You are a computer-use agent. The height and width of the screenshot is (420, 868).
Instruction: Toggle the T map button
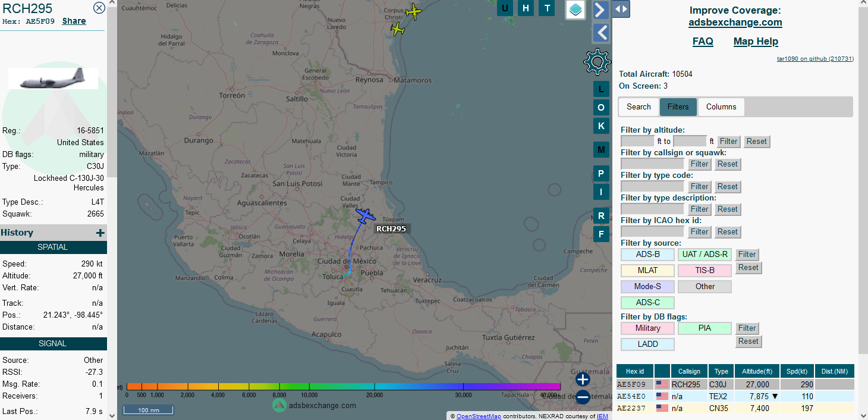[547, 8]
